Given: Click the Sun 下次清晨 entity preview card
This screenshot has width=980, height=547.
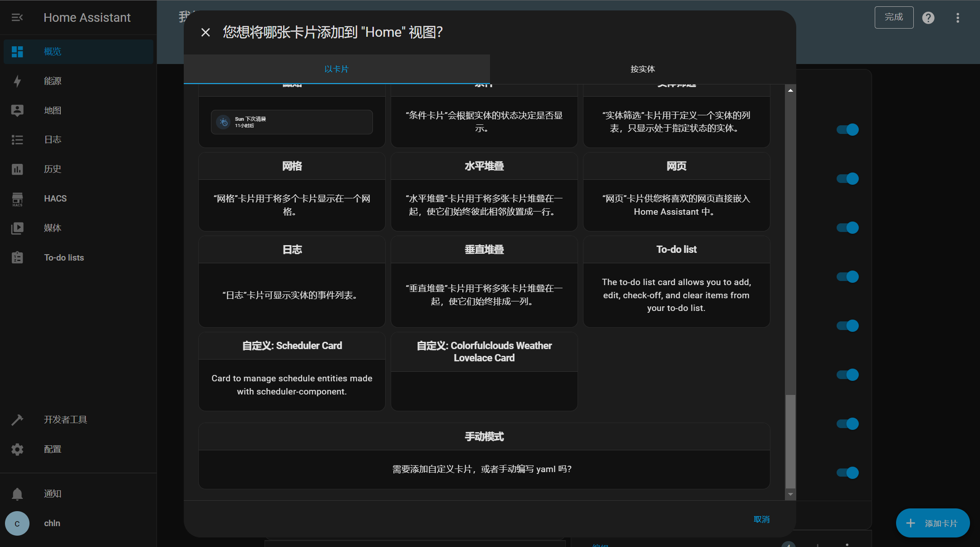Looking at the screenshot, I should [x=292, y=122].
